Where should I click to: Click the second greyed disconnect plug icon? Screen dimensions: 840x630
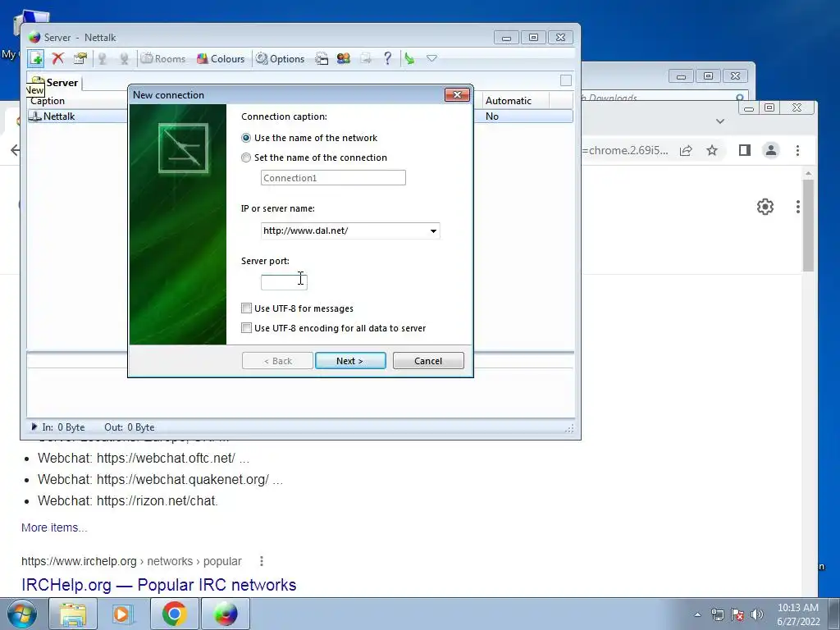[x=124, y=58]
